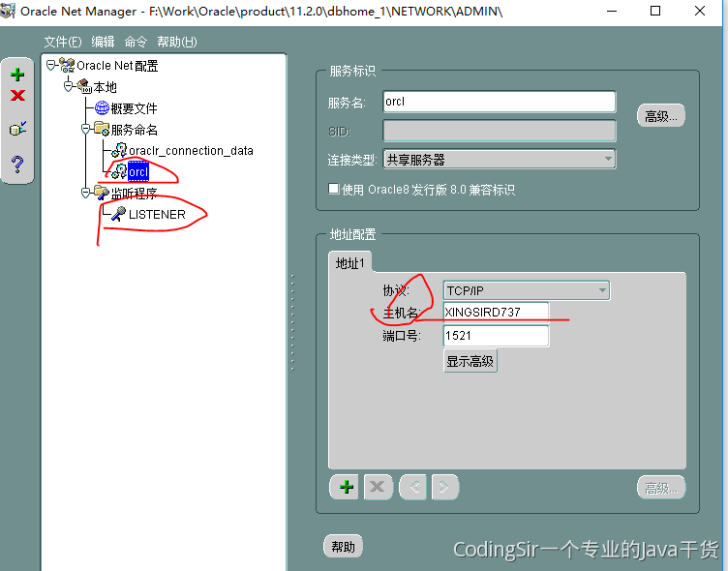Open the 协议 TCP/IP dropdown

pyautogui.click(x=526, y=290)
